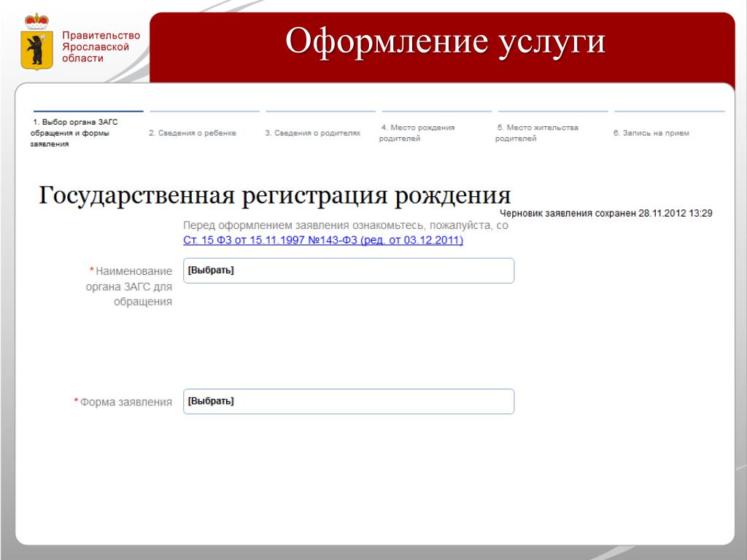This screenshot has height=560, width=747.
Task: Expand Наименование органа ЗАГС dropdown
Action: 349,271
